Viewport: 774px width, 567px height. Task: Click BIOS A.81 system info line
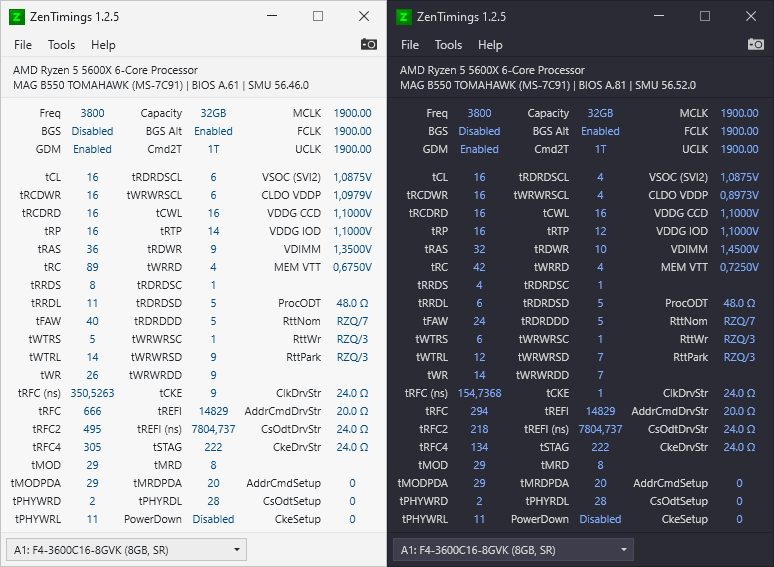548,85
